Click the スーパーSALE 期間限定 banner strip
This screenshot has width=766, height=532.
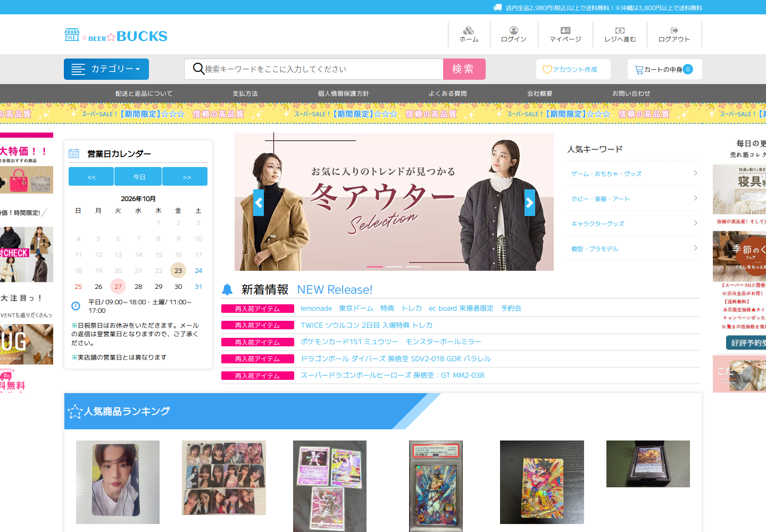click(383, 114)
